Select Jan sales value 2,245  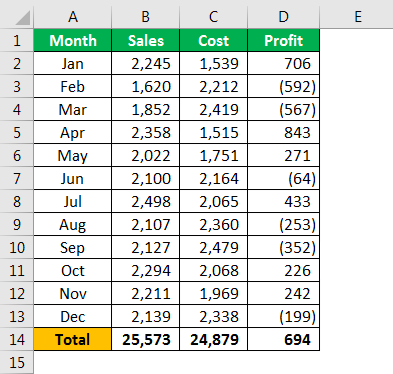tap(146, 63)
